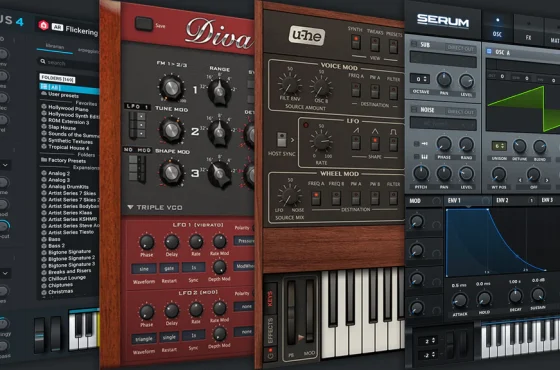Click Serum's Decay knob in ENV 1
Image resolution: width=560 pixels, height=370 pixels.
515,296
